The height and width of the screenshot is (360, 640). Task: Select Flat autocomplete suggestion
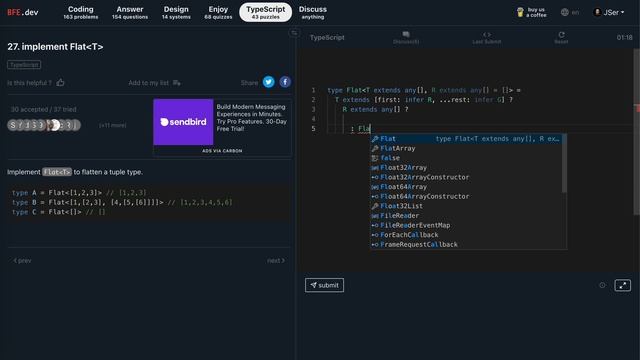click(x=466, y=139)
